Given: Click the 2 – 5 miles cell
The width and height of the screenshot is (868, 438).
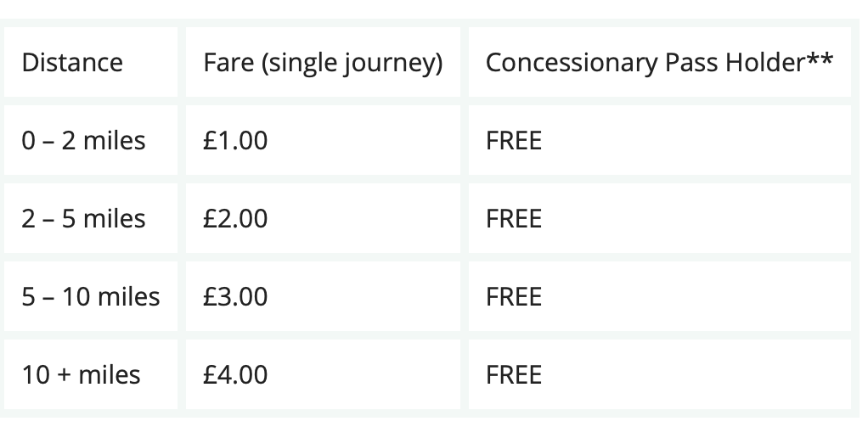Looking at the screenshot, I should click(83, 218).
